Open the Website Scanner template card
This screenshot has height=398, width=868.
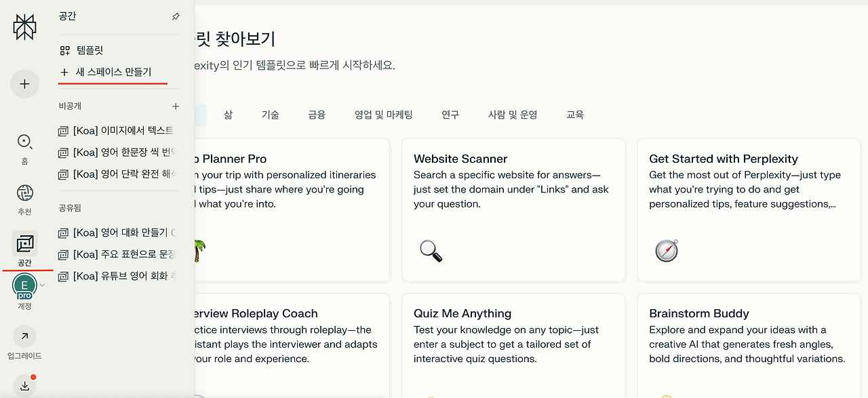coord(513,210)
